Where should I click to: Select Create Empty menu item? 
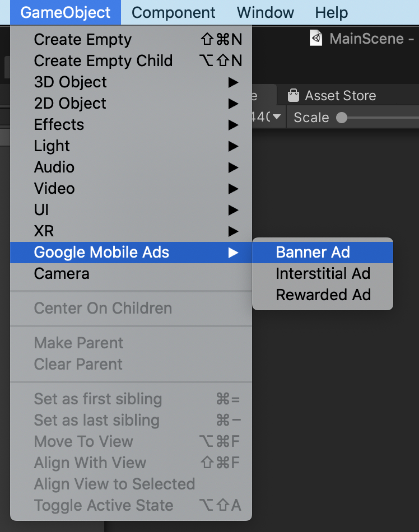coord(82,40)
